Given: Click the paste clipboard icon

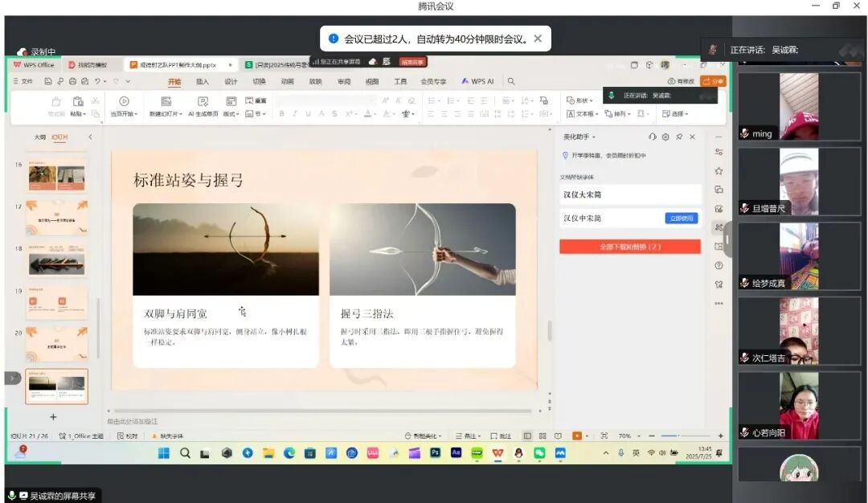Looking at the screenshot, I should (x=78, y=101).
